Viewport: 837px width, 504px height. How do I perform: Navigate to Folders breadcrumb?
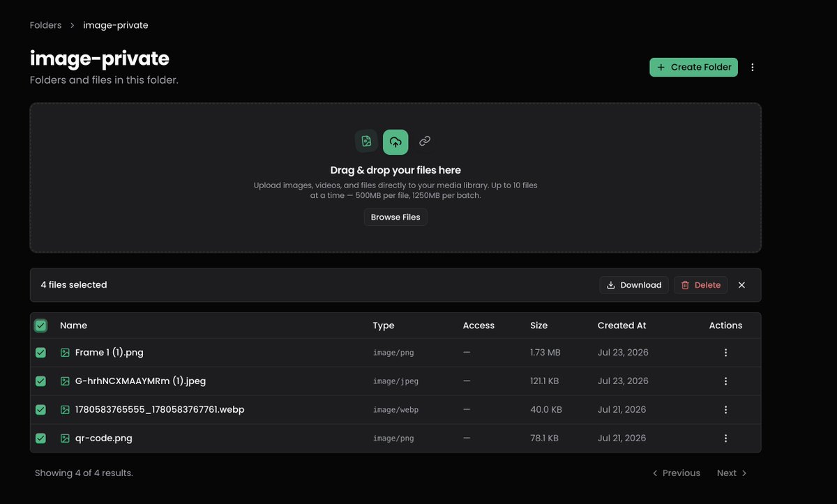tap(46, 25)
